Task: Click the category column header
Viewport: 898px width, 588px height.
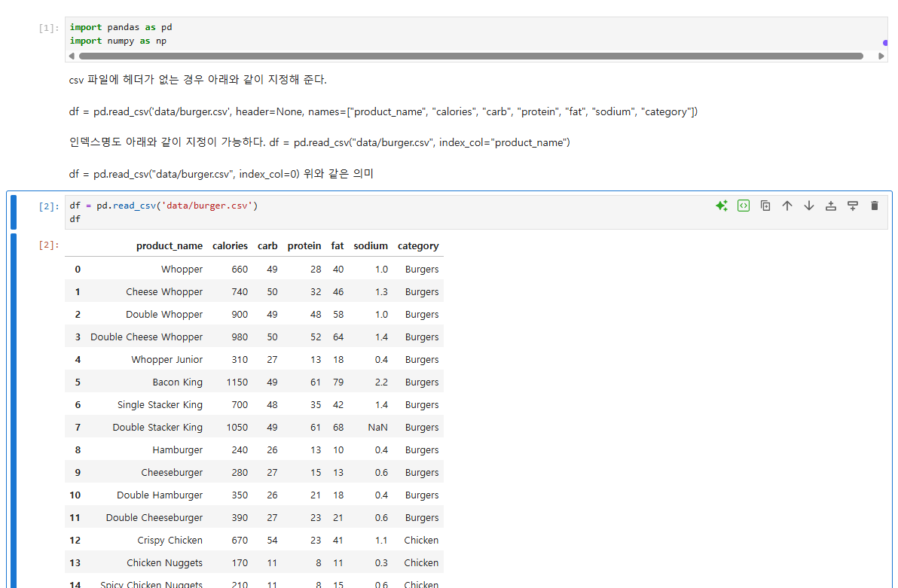Action: coord(418,245)
